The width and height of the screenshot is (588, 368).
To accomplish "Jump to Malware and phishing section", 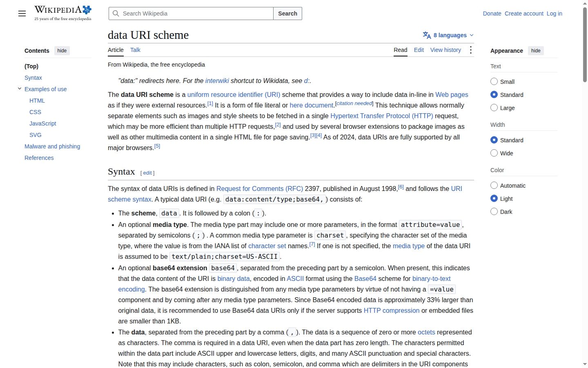I will (x=52, y=146).
